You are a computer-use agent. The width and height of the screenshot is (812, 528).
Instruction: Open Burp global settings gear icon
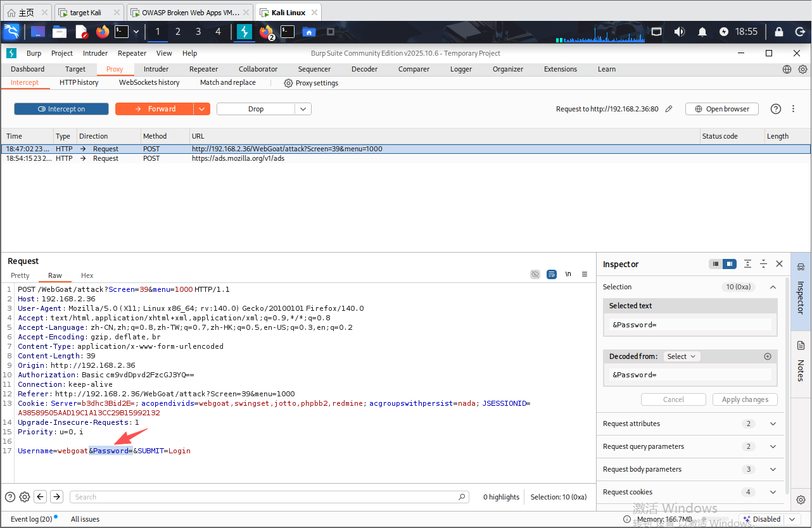(802, 69)
